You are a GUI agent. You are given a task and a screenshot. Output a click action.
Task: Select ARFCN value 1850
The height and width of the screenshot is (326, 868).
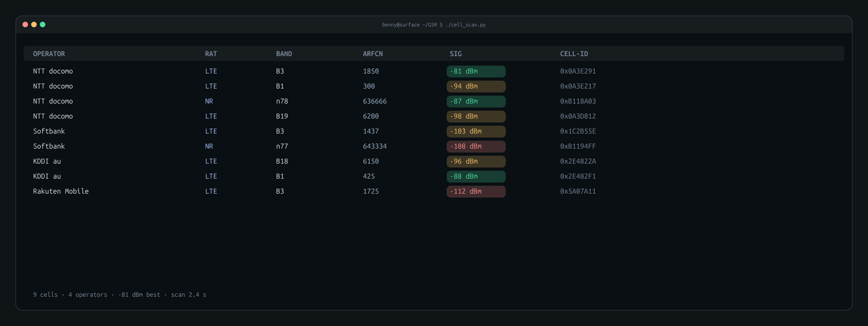371,71
